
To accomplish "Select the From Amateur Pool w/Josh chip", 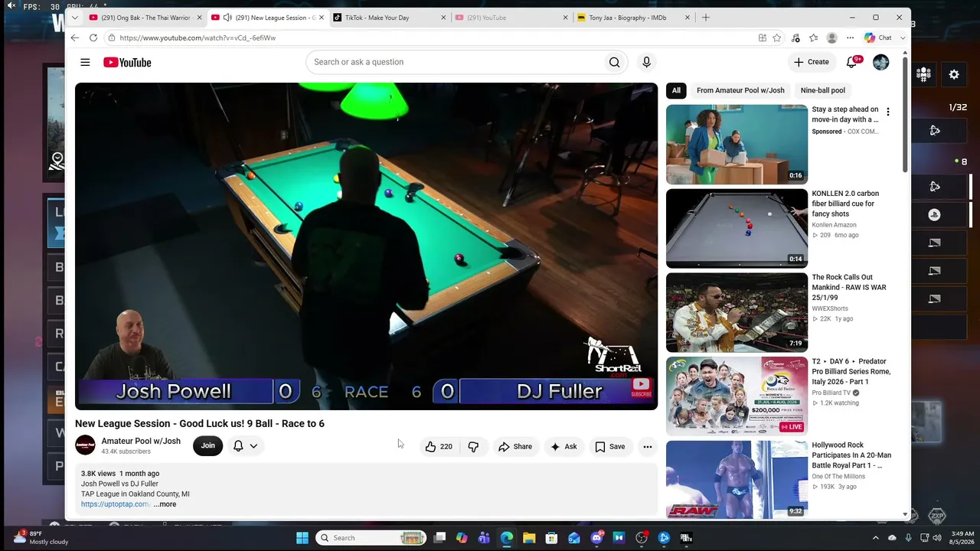I will pyautogui.click(x=740, y=90).
